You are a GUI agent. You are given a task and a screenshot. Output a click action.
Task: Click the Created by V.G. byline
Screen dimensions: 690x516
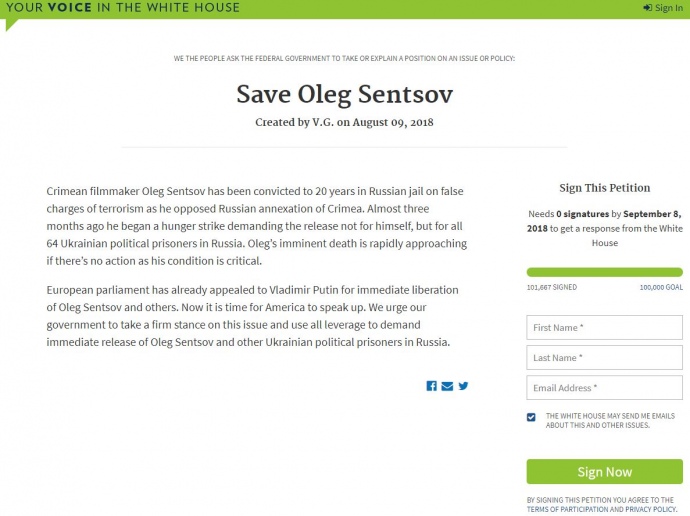click(x=344, y=123)
